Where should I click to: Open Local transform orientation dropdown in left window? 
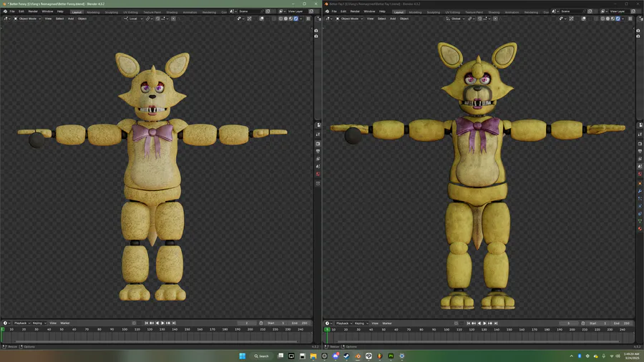(x=134, y=19)
